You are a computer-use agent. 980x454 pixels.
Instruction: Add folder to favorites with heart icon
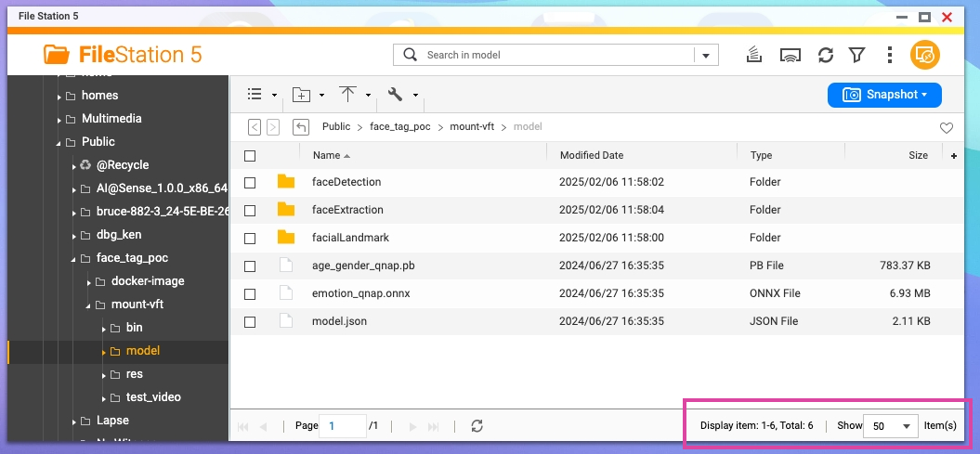[947, 128]
